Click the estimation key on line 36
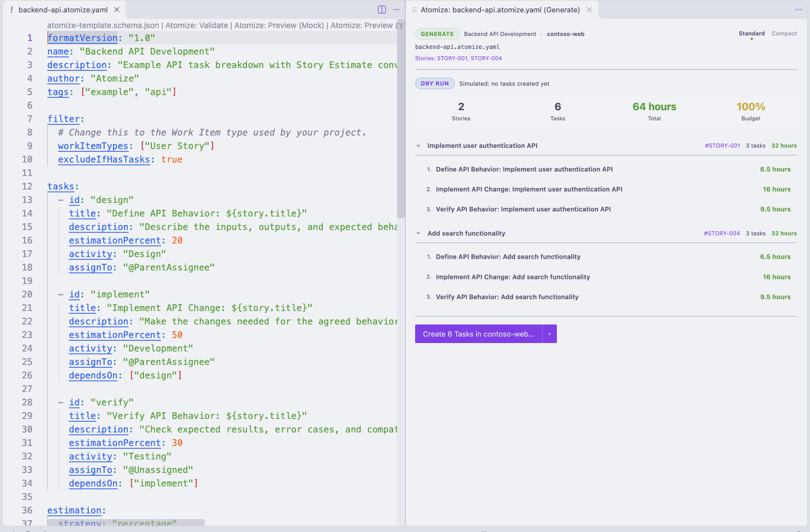The height and width of the screenshot is (532, 810). (x=74, y=510)
